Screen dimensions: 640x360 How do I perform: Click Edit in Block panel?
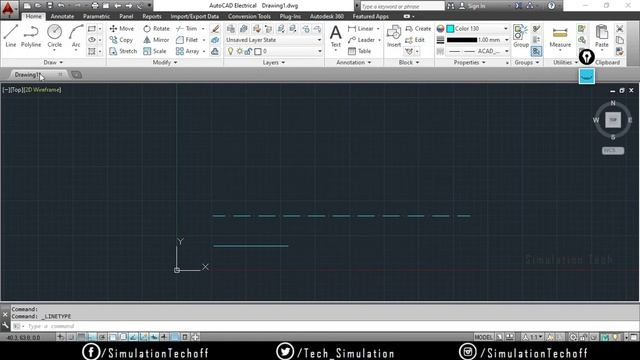tap(415, 40)
